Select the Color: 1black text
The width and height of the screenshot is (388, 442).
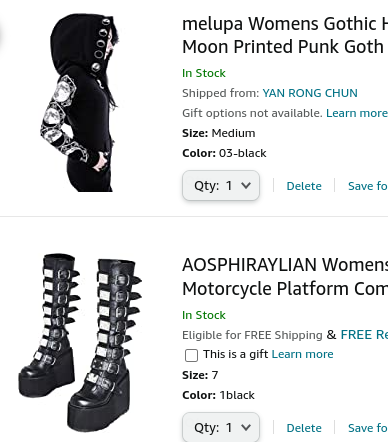(x=218, y=395)
